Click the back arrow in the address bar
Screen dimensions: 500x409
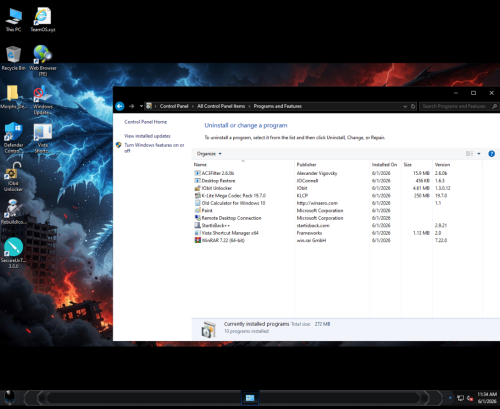(x=120, y=106)
